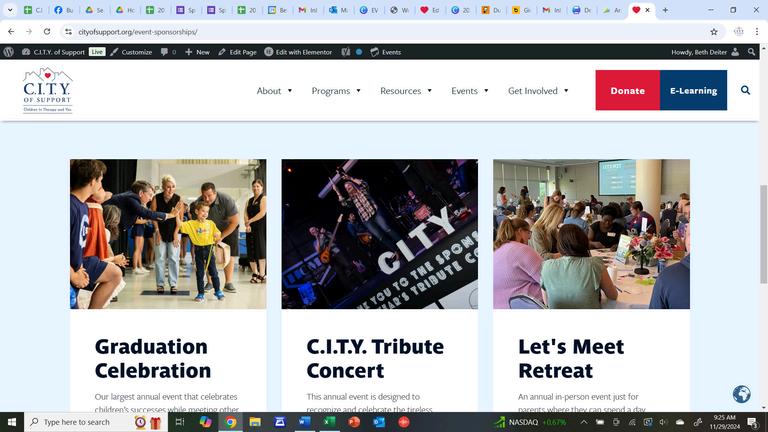The height and width of the screenshot is (432, 768).
Task: Click the vertical page scrollbar thumb
Action: pos(763,234)
